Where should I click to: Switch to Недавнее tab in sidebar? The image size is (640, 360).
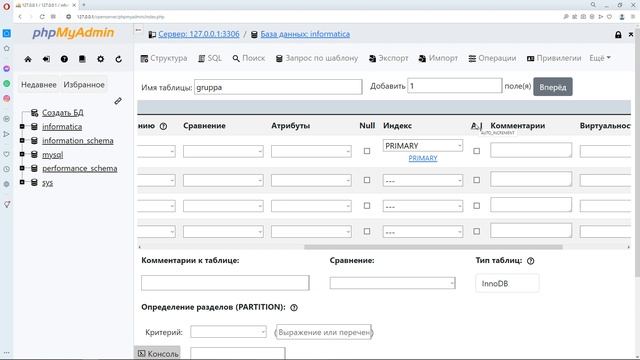coord(39,85)
